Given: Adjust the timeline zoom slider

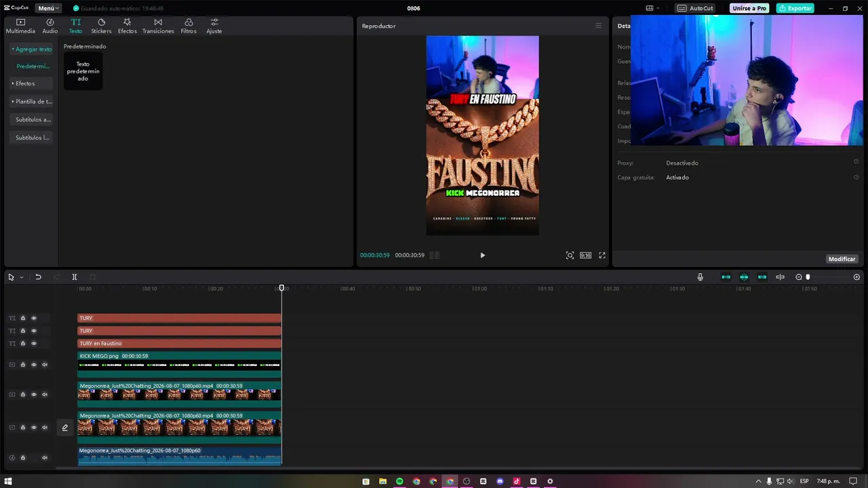Looking at the screenshot, I should (808, 277).
